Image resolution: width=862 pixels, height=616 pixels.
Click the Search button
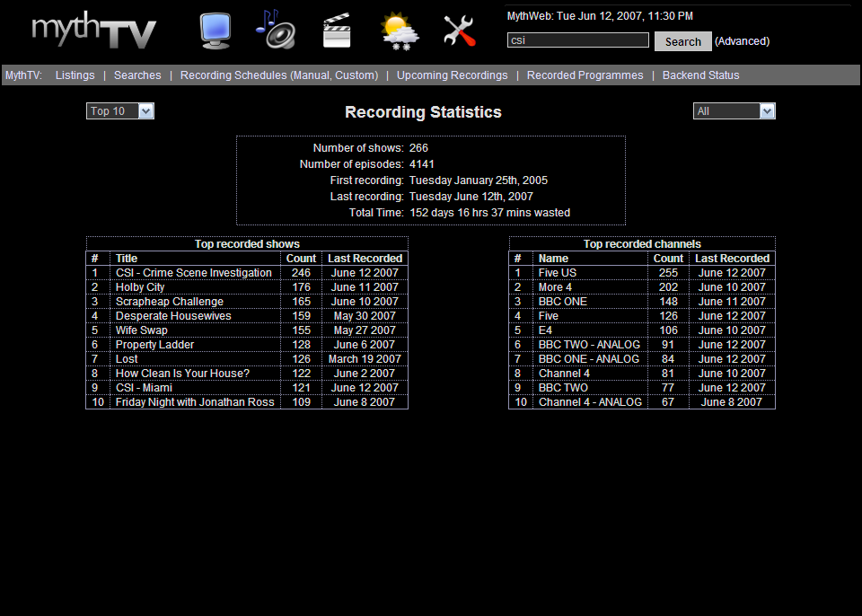point(682,41)
